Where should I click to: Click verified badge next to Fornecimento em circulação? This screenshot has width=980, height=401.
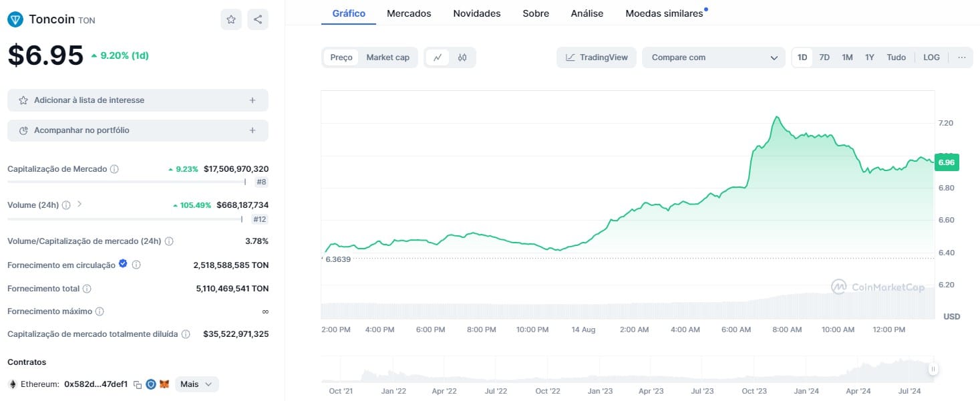pyautogui.click(x=123, y=265)
